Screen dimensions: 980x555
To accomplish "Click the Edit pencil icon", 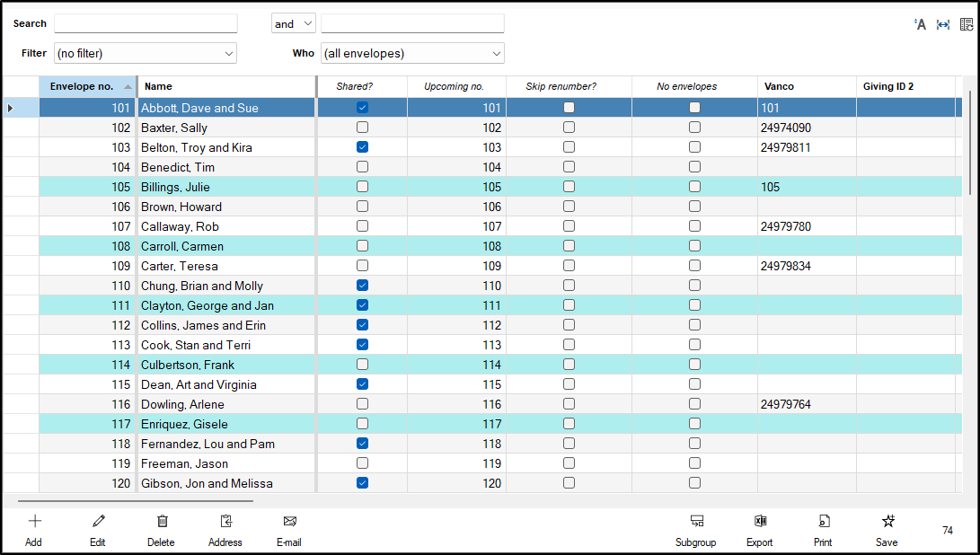I will [x=98, y=522].
